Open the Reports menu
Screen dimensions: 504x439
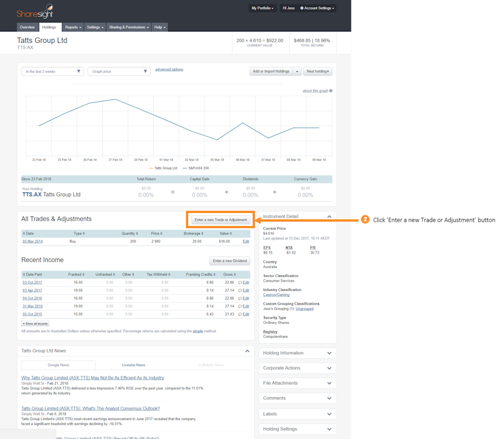(73, 28)
